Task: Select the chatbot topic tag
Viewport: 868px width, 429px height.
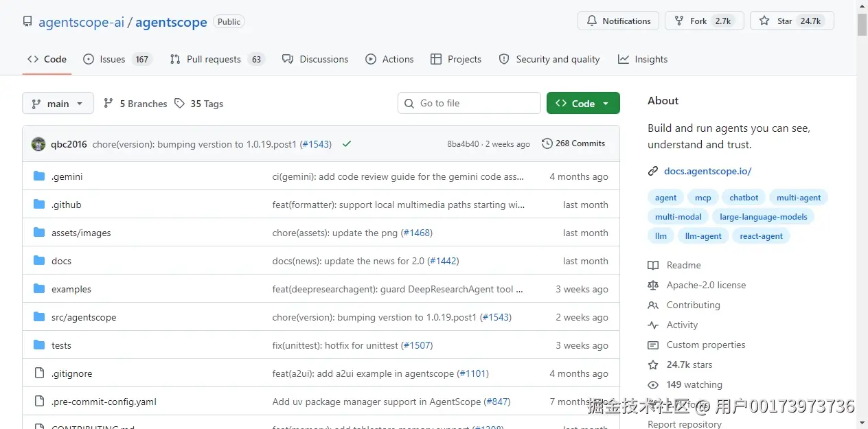Action: pyautogui.click(x=744, y=198)
